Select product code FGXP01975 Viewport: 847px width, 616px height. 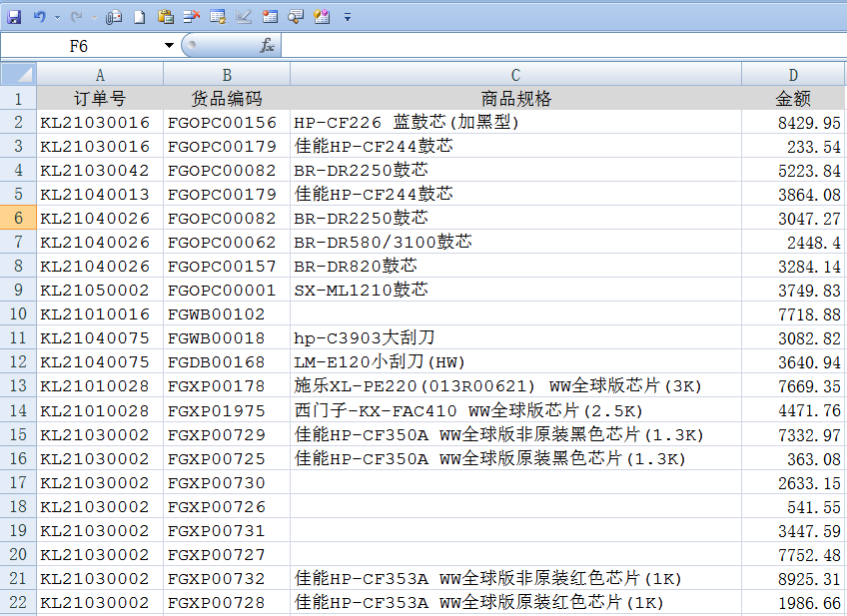[227, 410]
